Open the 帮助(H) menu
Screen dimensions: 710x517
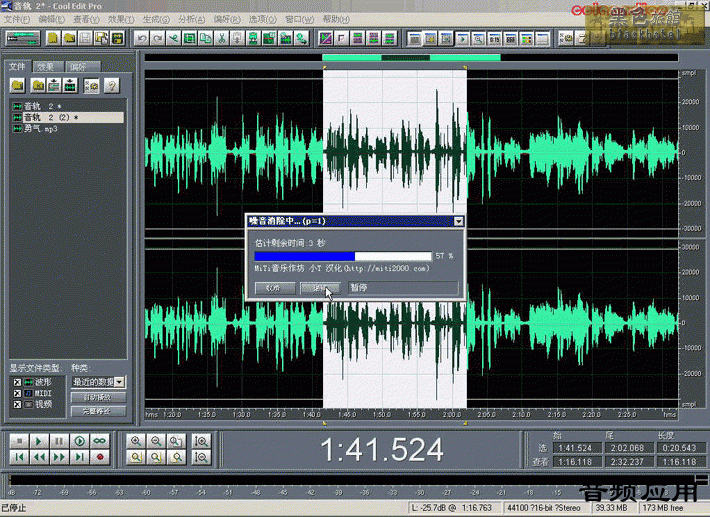[x=336, y=19]
